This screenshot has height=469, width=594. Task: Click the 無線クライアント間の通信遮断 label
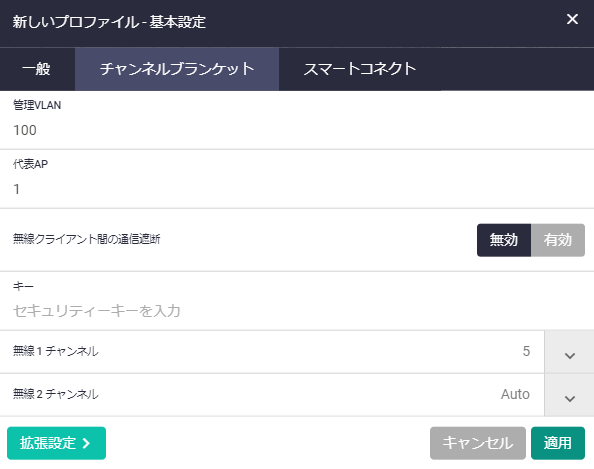click(86, 239)
